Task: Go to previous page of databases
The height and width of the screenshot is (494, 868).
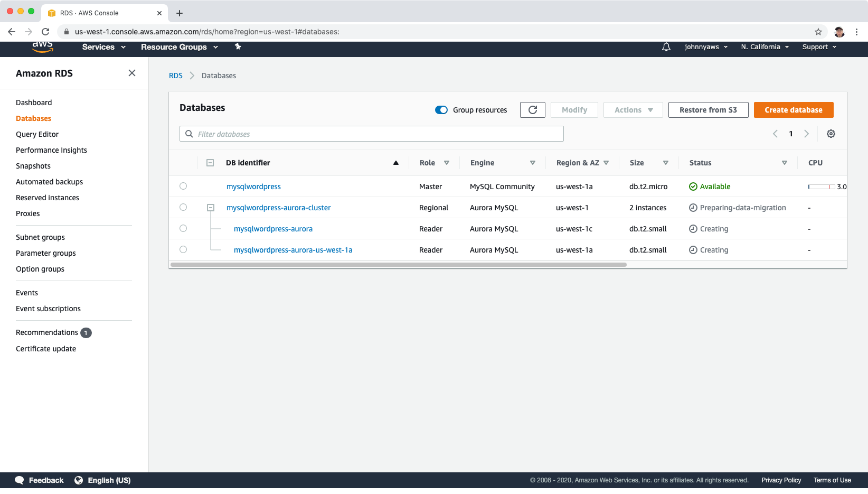Action: (x=775, y=134)
